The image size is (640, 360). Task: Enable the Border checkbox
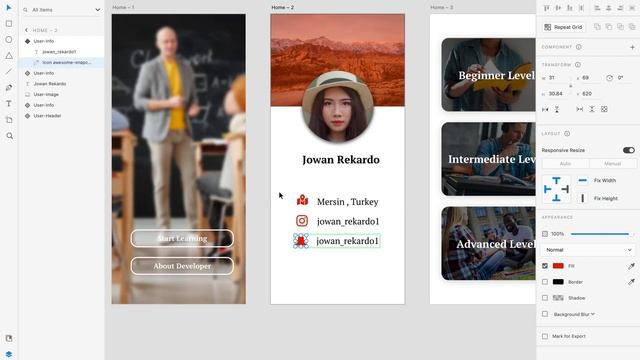(x=545, y=282)
